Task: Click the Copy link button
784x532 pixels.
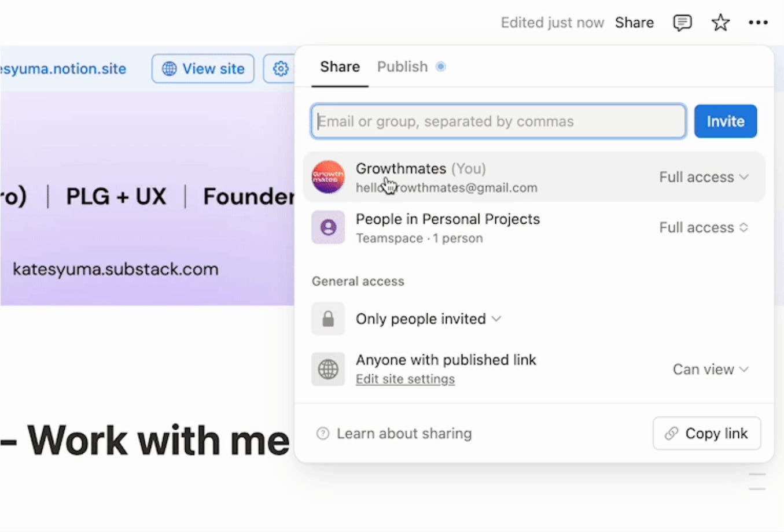Action: (706, 433)
